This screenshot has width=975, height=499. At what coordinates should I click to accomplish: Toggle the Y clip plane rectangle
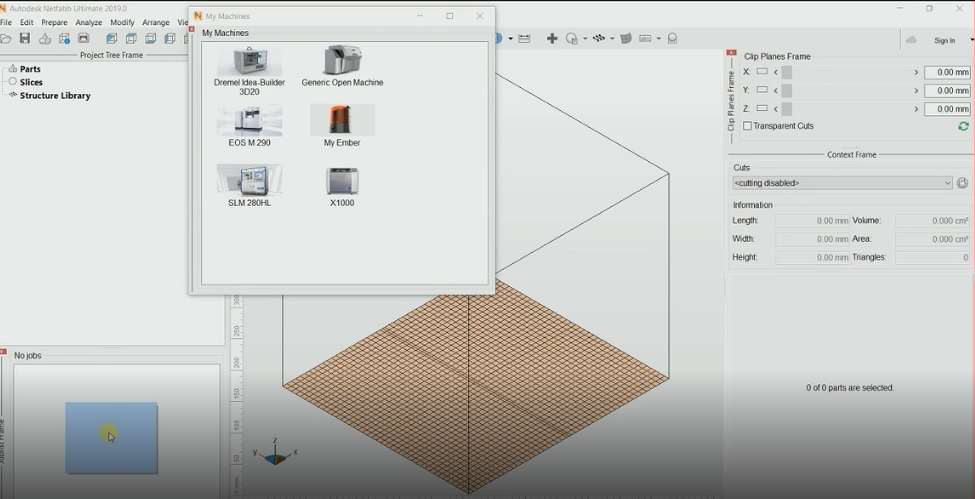pos(762,90)
